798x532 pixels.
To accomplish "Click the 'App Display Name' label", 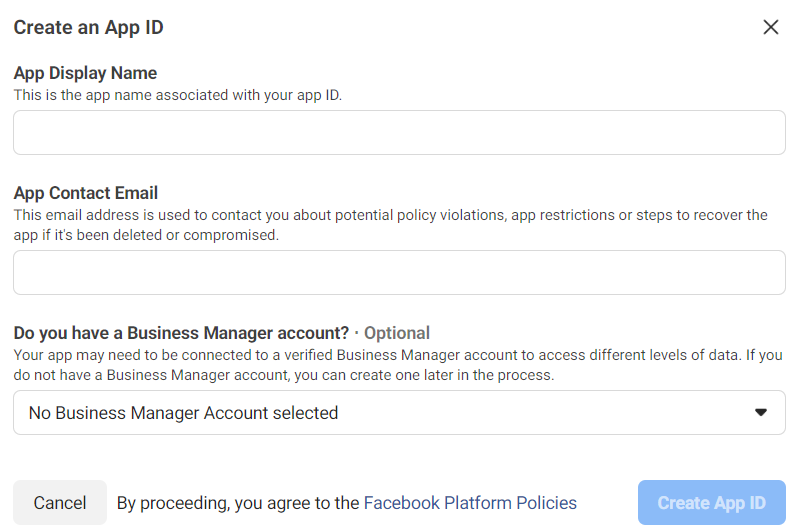I will 85,73.
